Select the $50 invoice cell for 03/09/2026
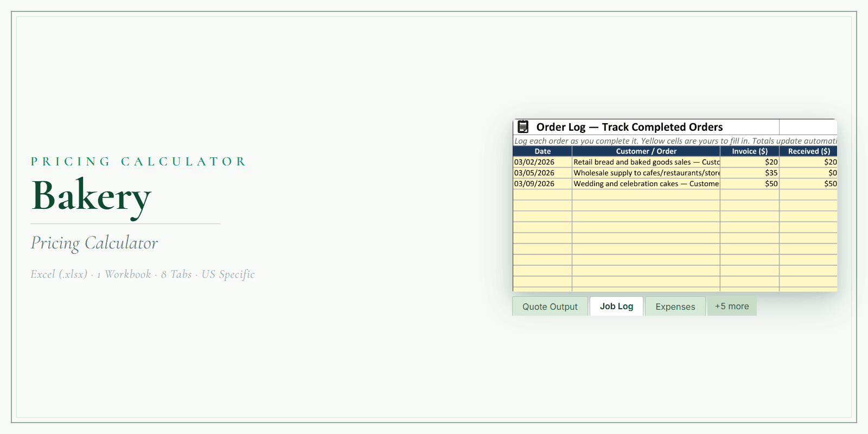868x434 pixels. coord(750,184)
